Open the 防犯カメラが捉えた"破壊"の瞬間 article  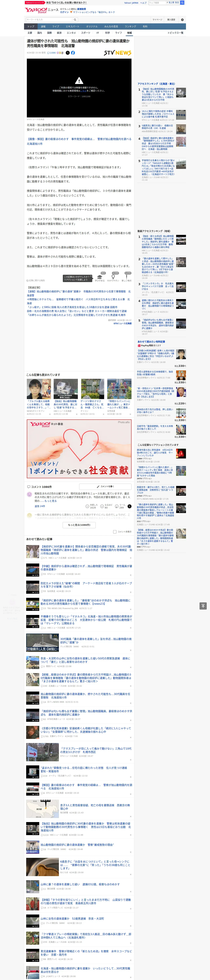coord(86,585)
